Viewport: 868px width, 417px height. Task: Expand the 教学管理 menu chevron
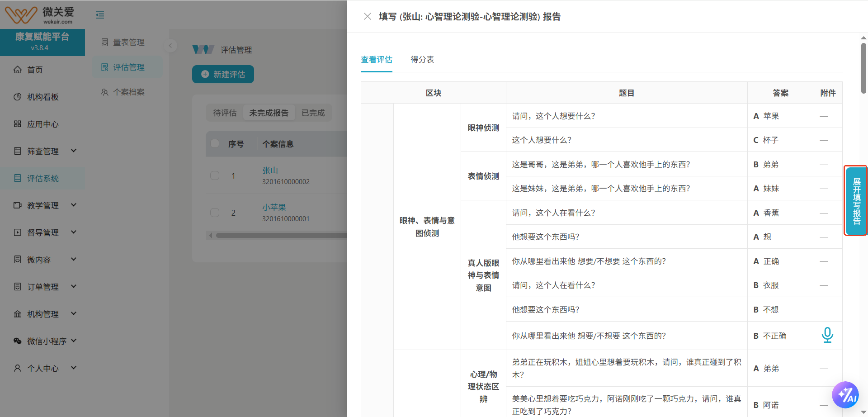coord(74,205)
